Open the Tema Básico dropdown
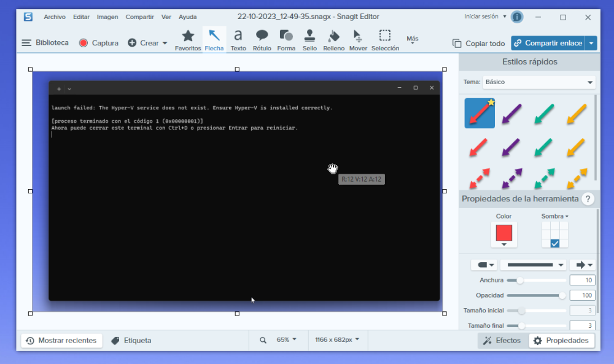 click(x=539, y=82)
